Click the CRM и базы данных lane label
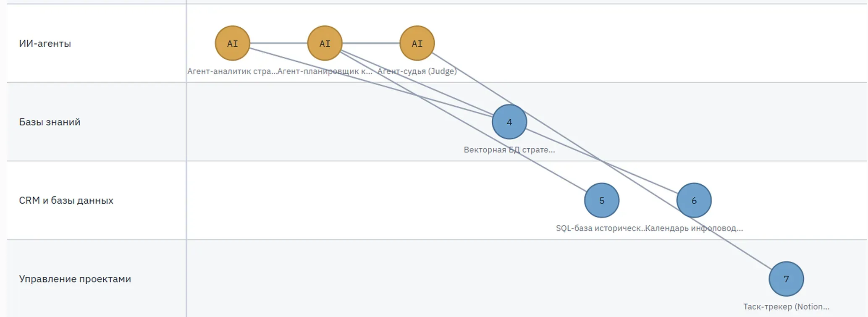This screenshot has width=868, height=317. point(66,200)
